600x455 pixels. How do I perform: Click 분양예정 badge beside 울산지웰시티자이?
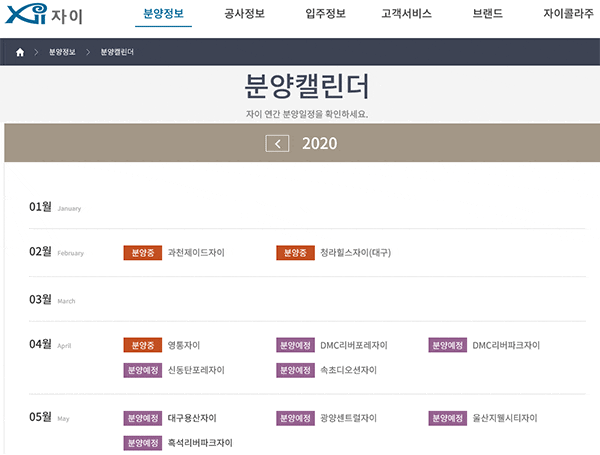click(447, 418)
